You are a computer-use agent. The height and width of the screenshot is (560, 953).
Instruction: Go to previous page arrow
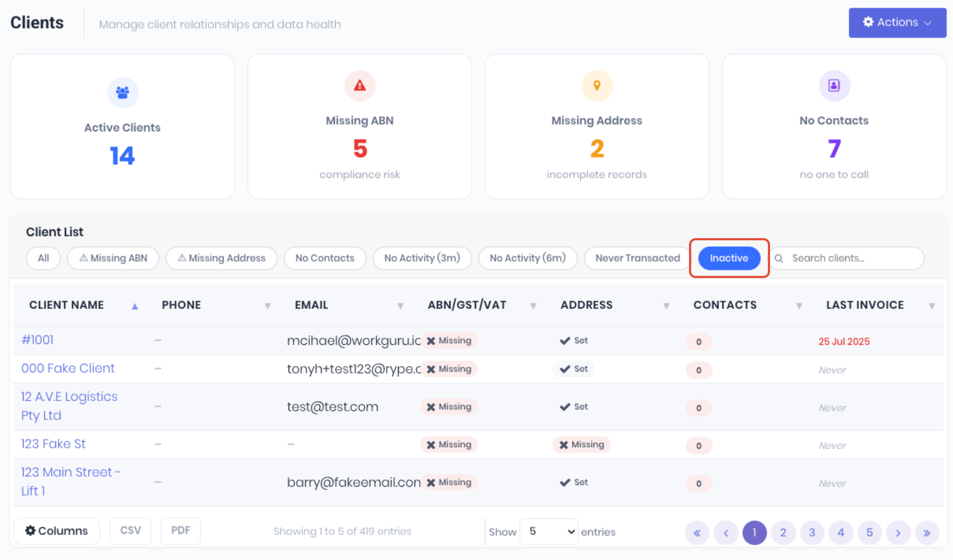click(x=726, y=533)
